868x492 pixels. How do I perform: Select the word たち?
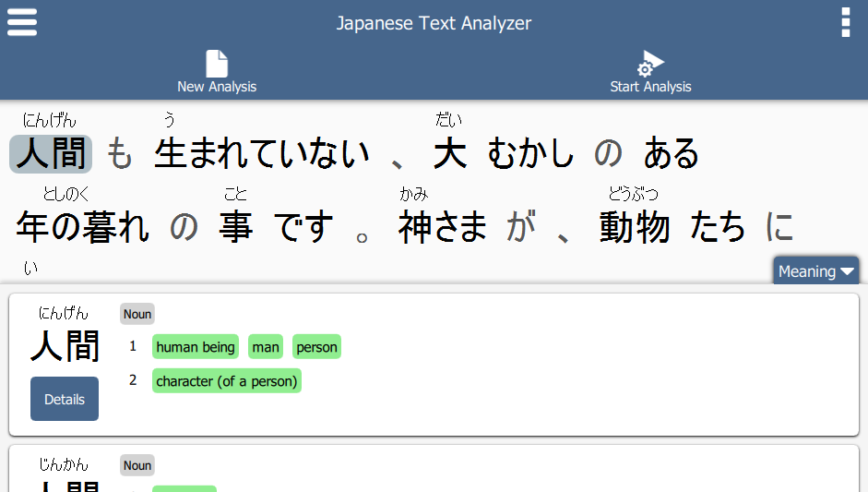[718, 227]
